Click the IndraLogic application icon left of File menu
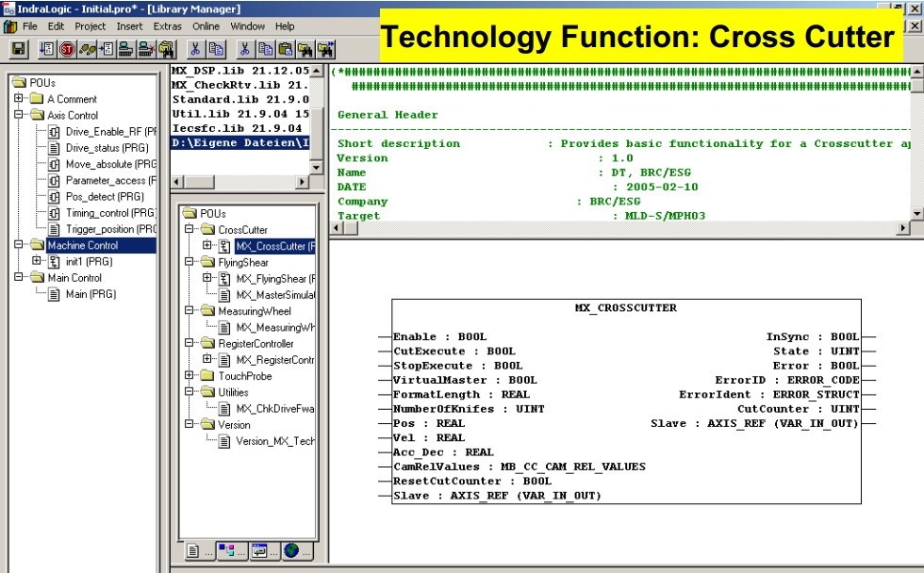Screen dimensions: 924x573 click(x=10, y=25)
